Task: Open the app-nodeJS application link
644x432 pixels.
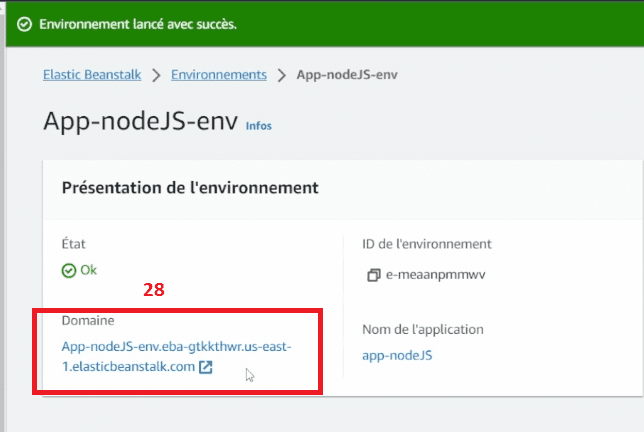Action: pyautogui.click(x=397, y=355)
